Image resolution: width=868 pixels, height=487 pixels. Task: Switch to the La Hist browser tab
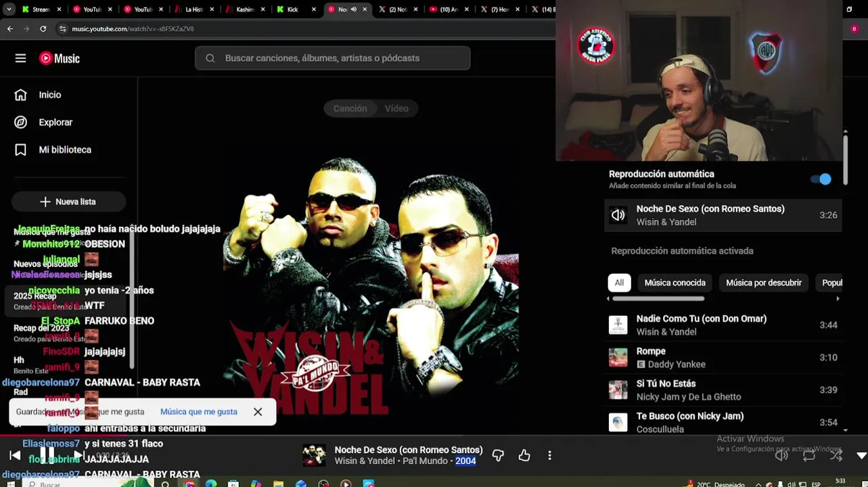(x=194, y=9)
